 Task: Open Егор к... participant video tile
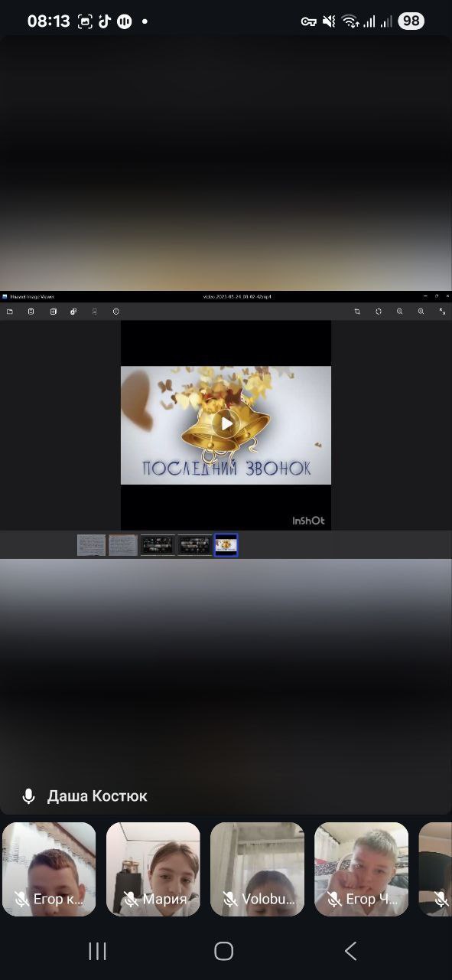(x=49, y=869)
